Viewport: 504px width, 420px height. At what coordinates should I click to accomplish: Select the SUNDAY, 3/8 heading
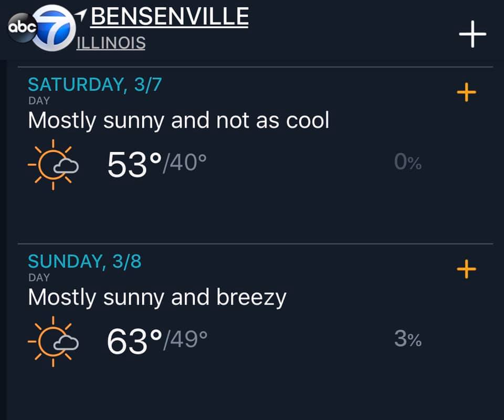click(x=85, y=261)
